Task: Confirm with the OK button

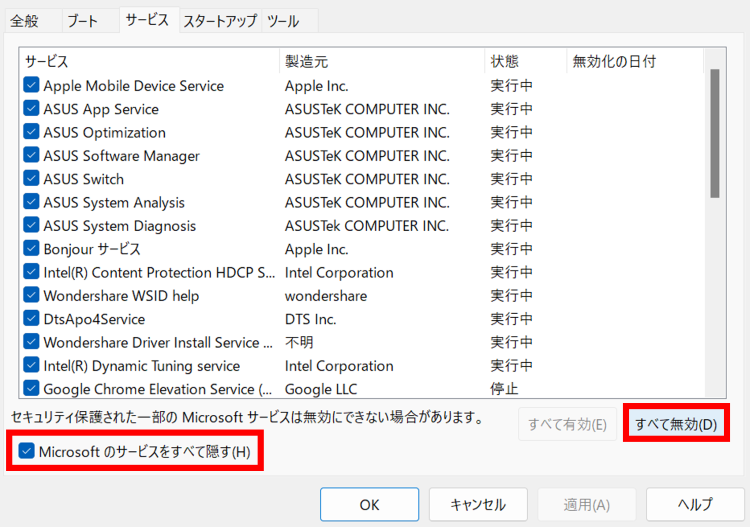Action: click(369, 505)
